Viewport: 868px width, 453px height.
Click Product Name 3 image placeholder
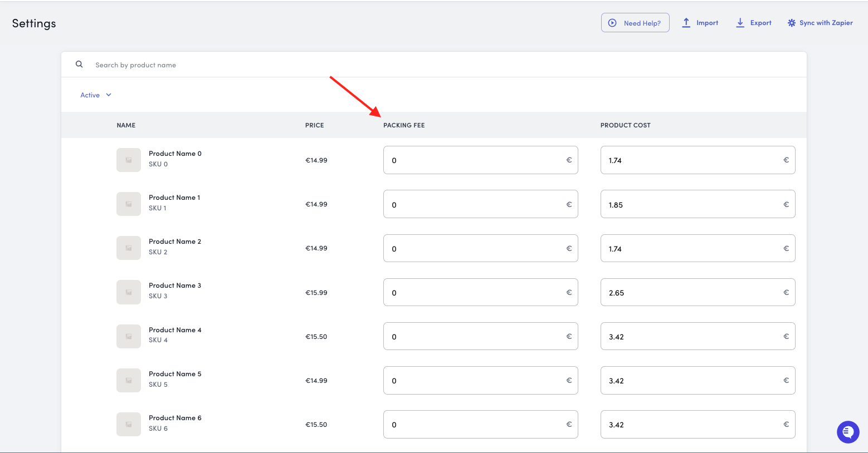128,292
